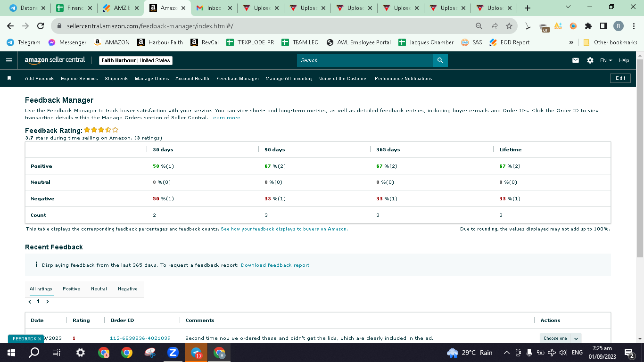The height and width of the screenshot is (362, 644).
Task: Open the messages envelope icon
Action: pyautogui.click(x=576, y=60)
